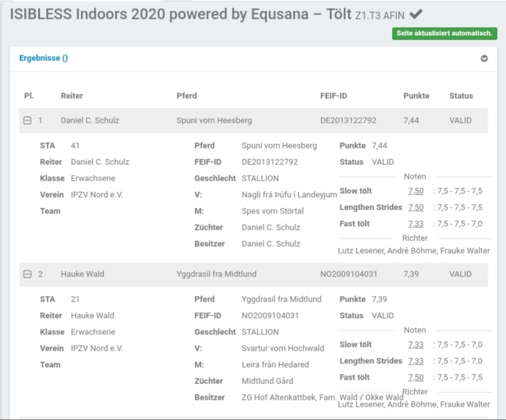The image size is (506, 420).
Task: Click owner 'ZG Hof Altenkattbek, Fam. Wald'
Action: (299, 397)
